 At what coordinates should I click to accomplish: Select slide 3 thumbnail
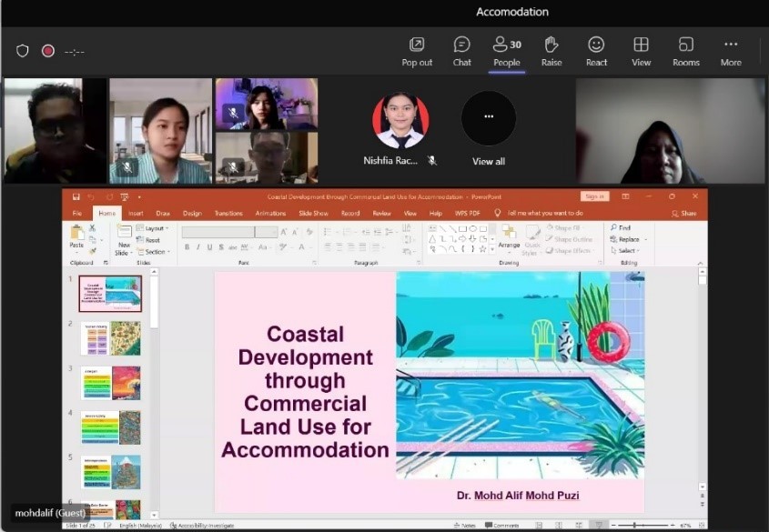pyautogui.click(x=110, y=383)
